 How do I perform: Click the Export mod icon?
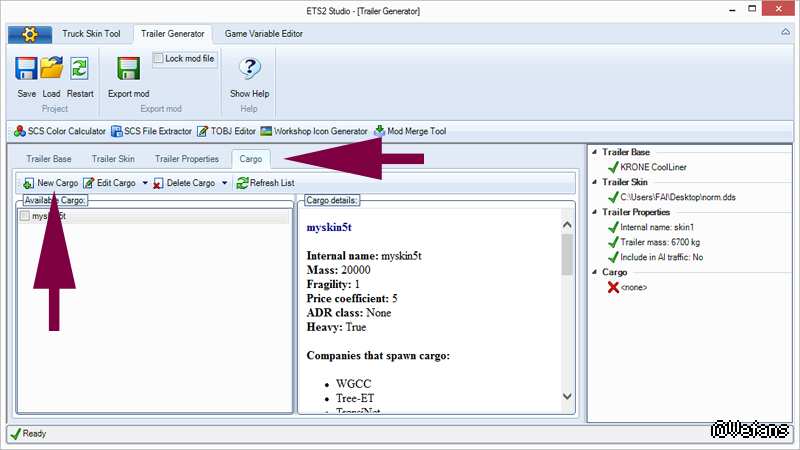click(129, 69)
